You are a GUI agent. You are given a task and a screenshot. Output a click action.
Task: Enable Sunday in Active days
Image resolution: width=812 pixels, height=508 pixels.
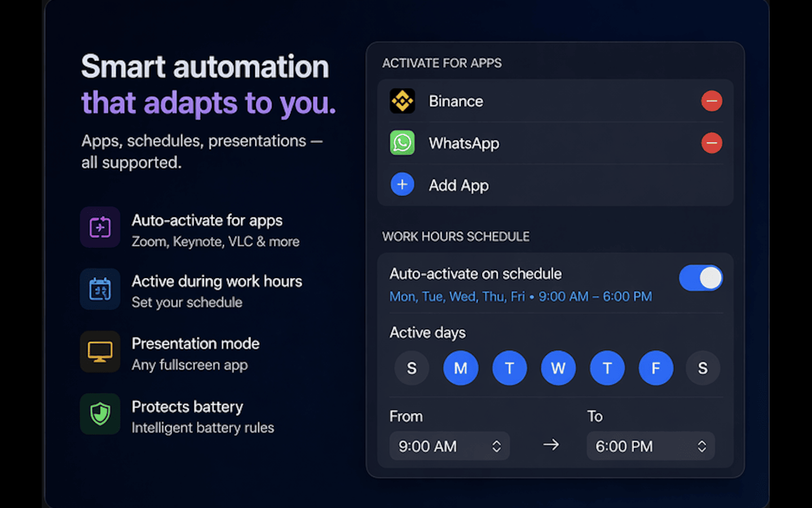[412, 368]
